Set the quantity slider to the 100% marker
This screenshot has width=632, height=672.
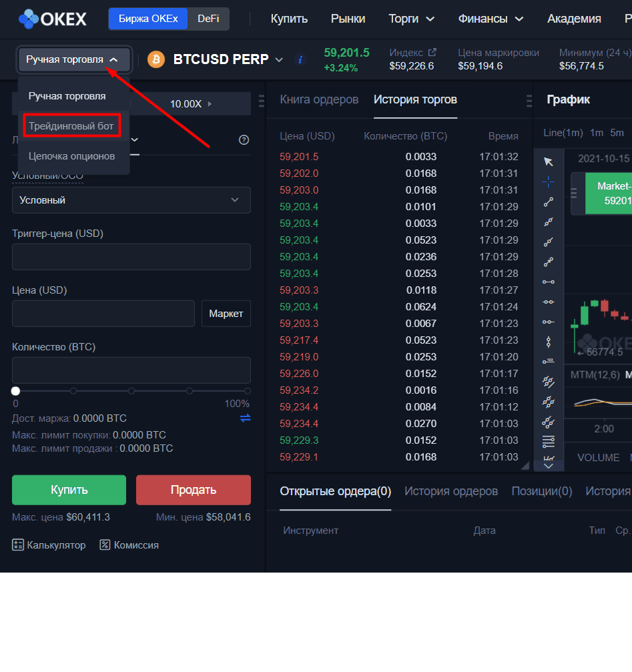[x=247, y=391]
